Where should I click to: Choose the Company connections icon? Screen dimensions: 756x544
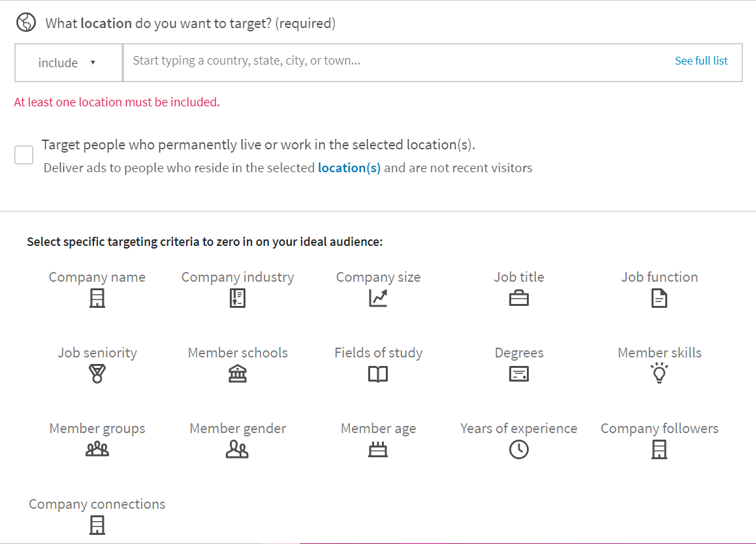[97, 524]
